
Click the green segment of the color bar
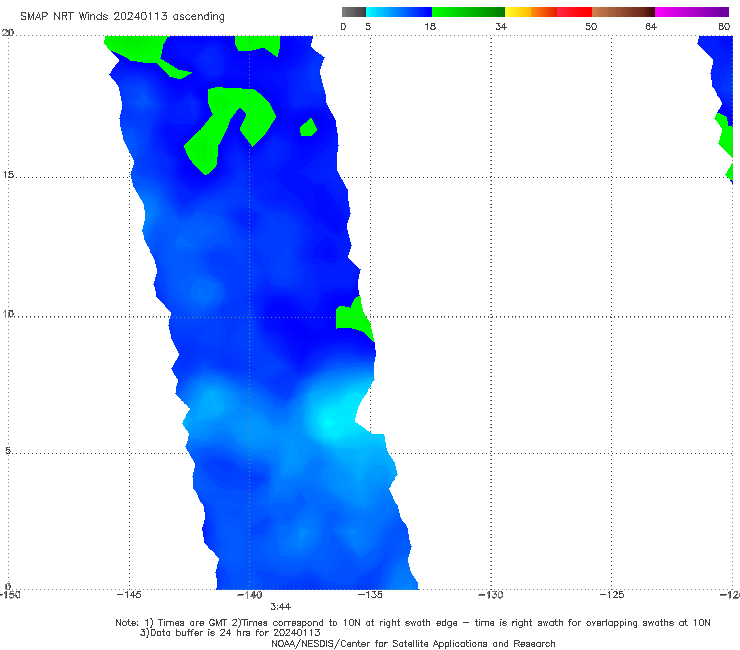tap(468, 12)
